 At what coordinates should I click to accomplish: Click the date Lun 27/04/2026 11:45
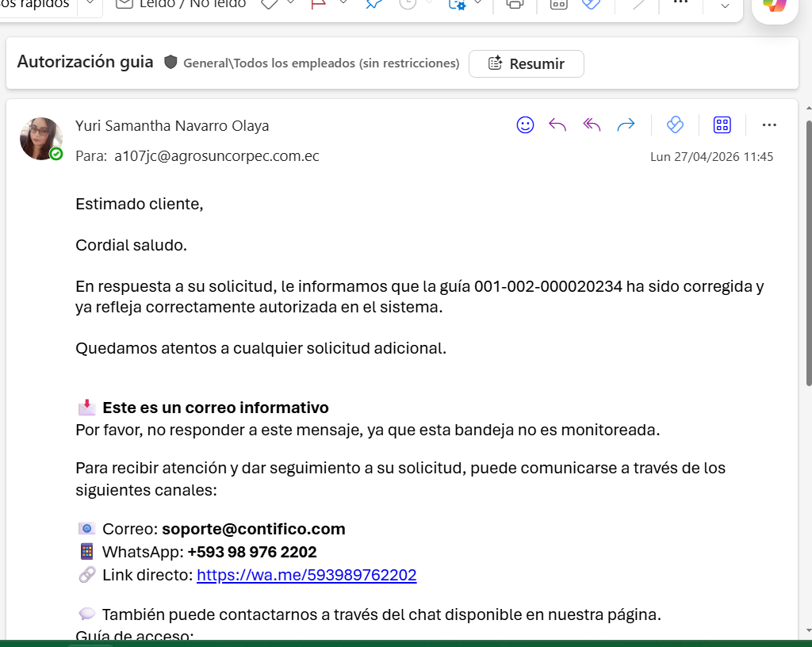[x=711, y=157]
